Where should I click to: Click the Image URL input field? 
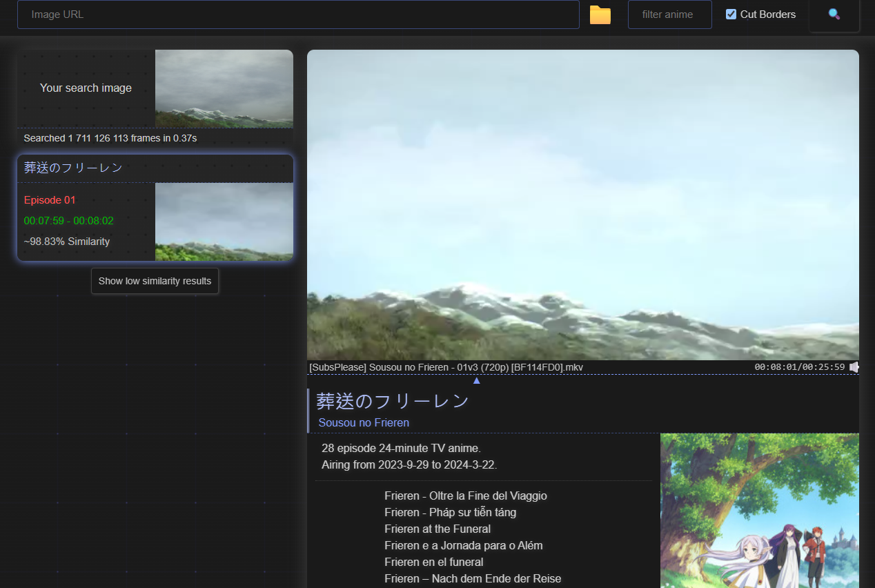[298, 14]
